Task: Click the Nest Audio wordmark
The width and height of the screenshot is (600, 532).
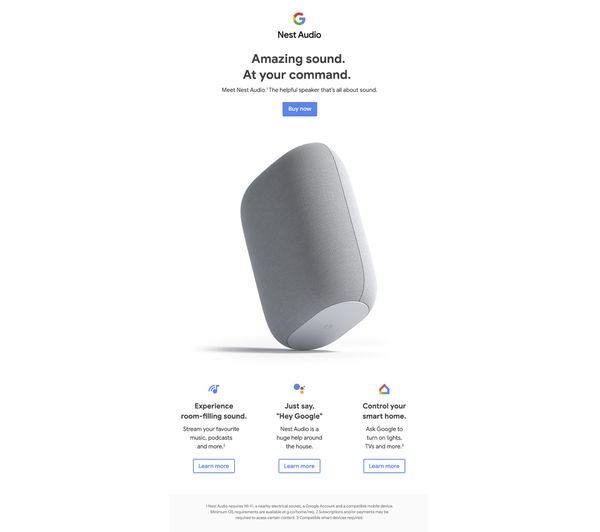Action: point(299,35)
